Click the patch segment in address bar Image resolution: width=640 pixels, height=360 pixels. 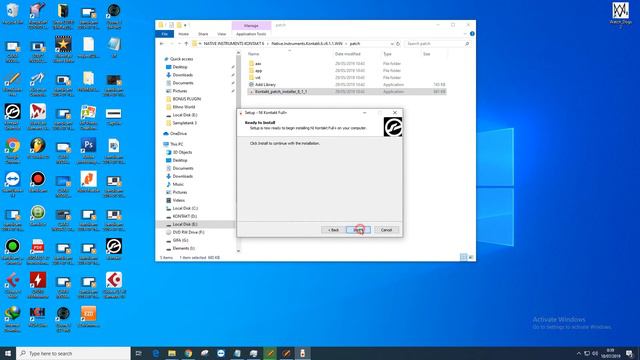(355, 44)
